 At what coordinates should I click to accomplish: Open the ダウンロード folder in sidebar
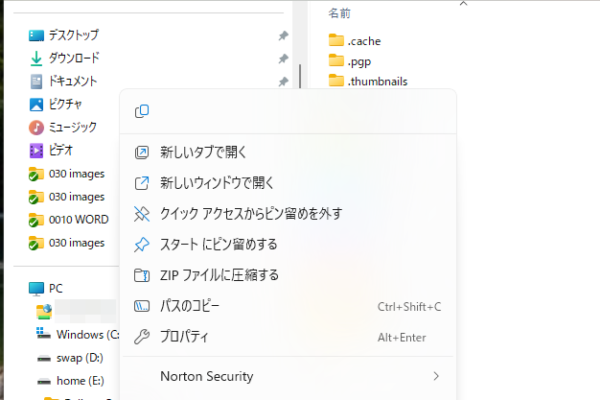pyautogui.click(x=74, y=58)
